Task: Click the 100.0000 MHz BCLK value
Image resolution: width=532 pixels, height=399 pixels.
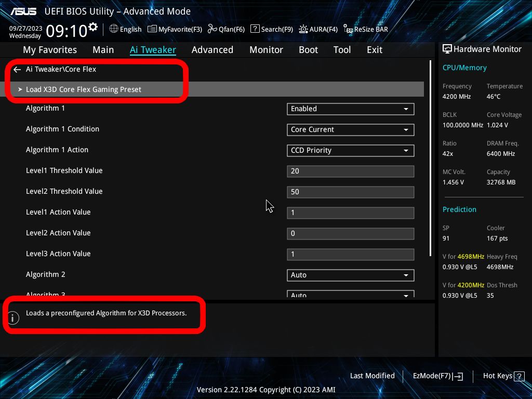Action: click(463, 125)
